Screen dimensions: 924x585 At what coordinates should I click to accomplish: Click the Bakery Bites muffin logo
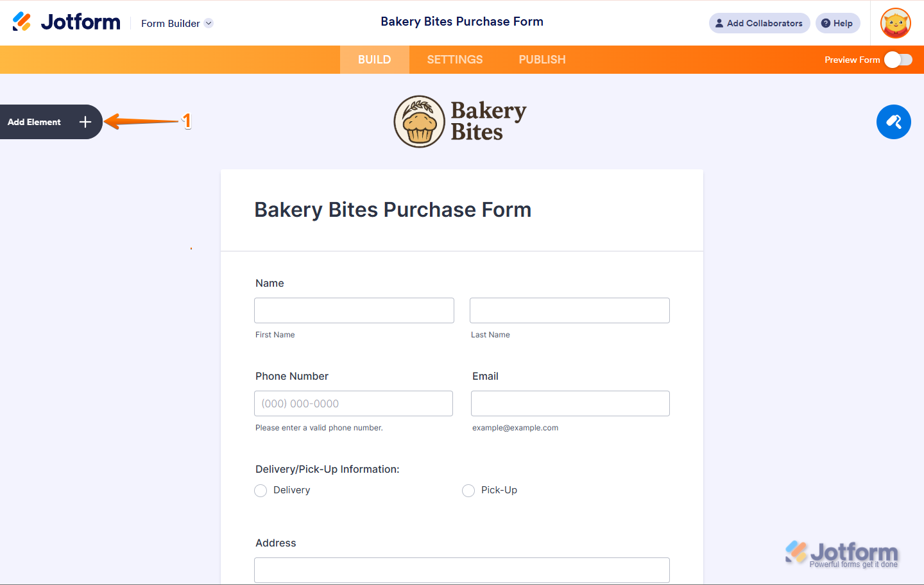pyautogui.click(x=420, y=122)
